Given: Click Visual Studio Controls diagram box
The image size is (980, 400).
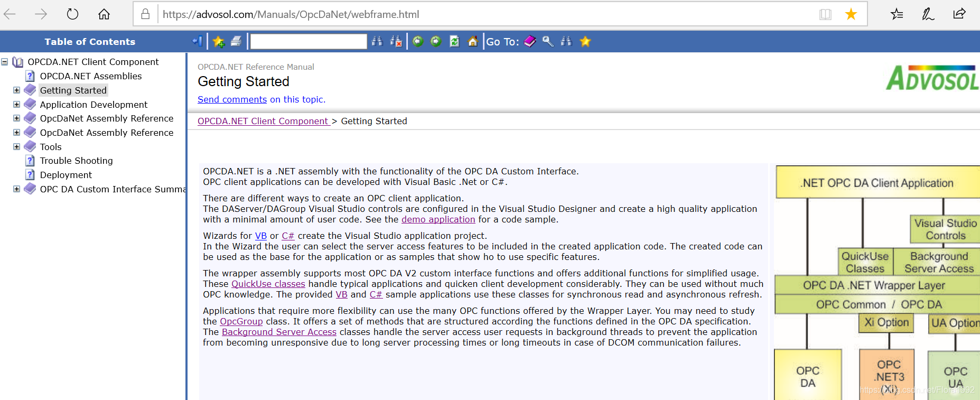Looking at the screenshot, I should [x=945, y=229].
